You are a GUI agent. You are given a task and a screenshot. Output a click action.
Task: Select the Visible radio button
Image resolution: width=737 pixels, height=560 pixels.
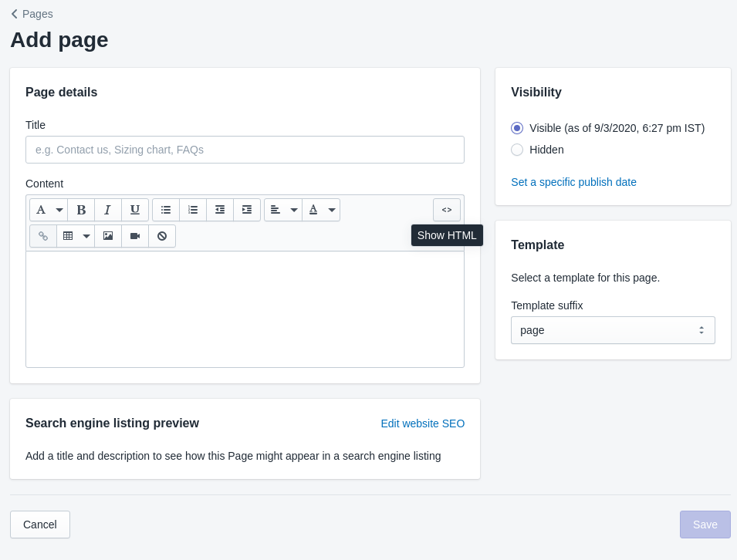click(x=517, y=128)
